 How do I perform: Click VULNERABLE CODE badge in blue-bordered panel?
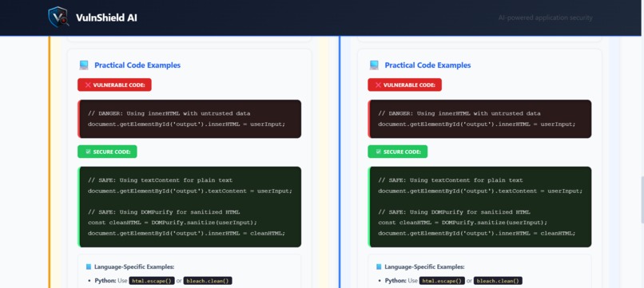(404, 85)
